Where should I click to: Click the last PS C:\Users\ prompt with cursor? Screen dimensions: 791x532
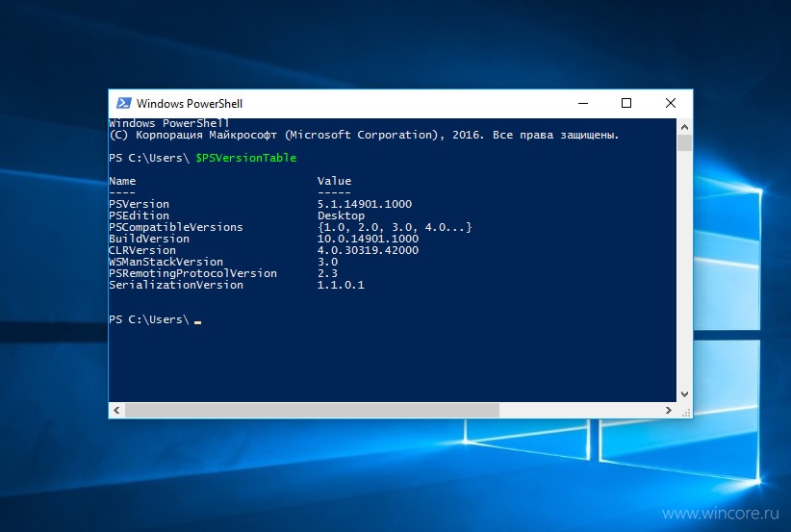[x=155, y=319]
